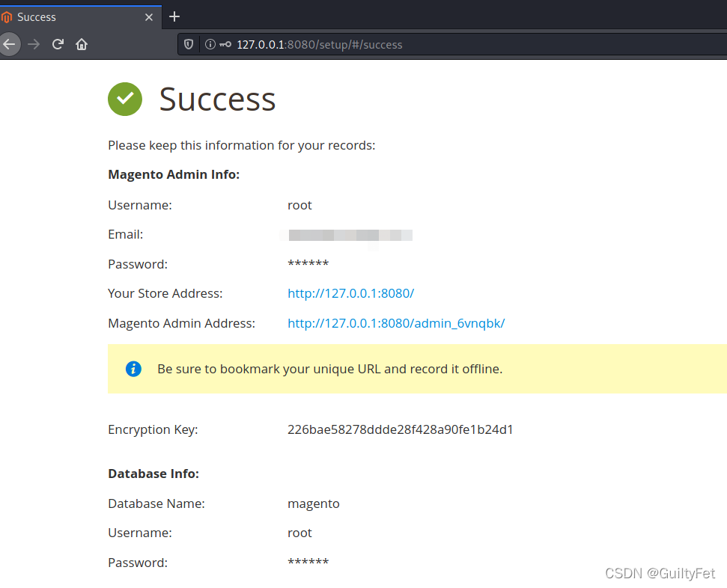
Task: Click the blue info icon in the yellow banner
Action: tap(133, 369)
